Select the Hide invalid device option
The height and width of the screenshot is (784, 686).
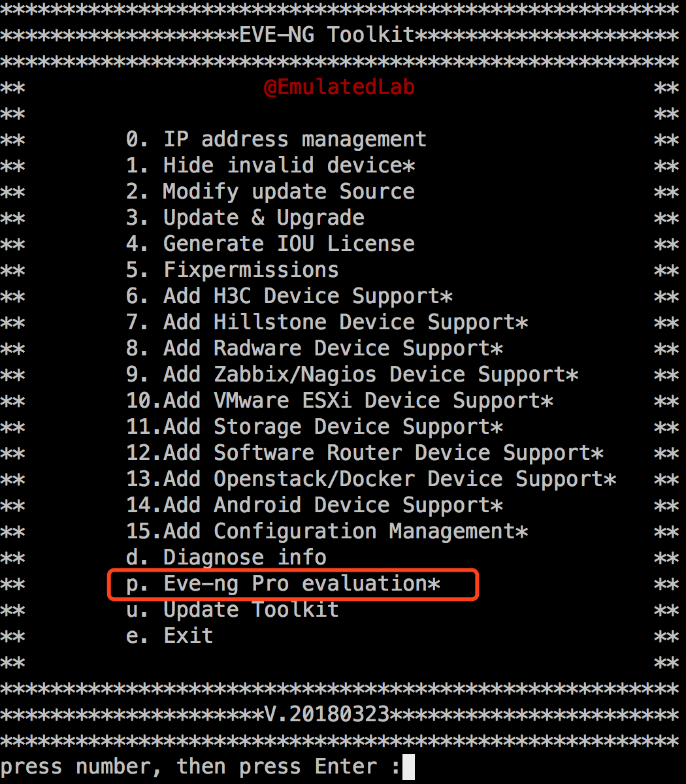[x=270, y=165]
